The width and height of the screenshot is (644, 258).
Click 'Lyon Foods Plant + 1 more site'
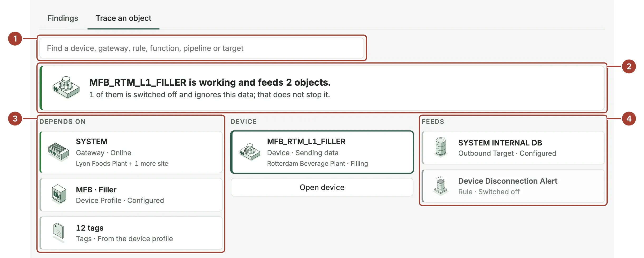(122, 164)
